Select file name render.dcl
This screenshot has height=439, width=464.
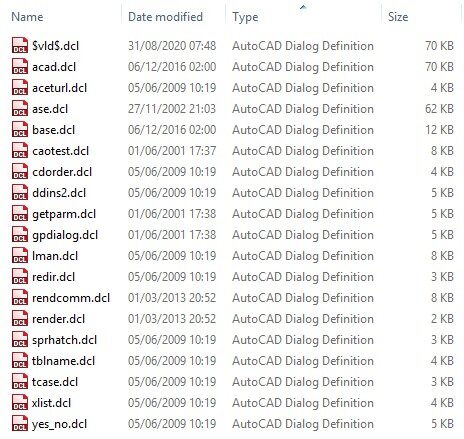(58, 319)
